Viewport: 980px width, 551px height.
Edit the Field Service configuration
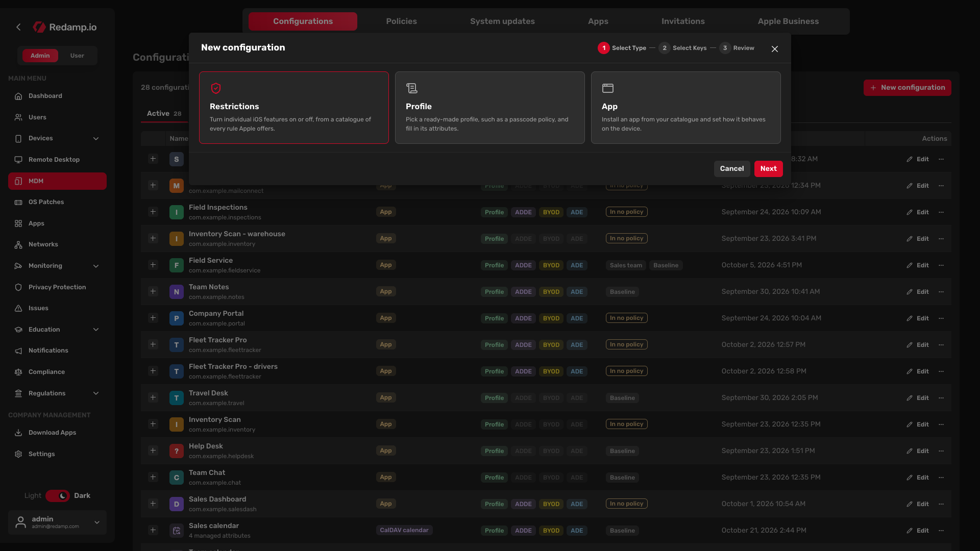918,265
